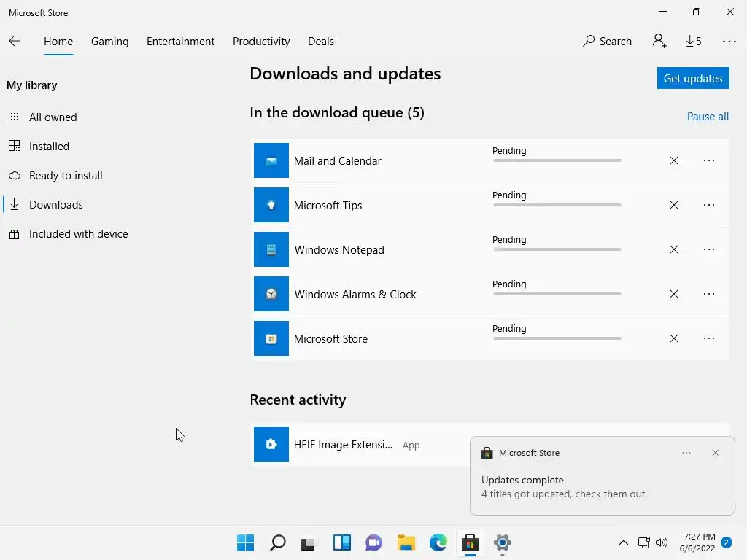Click the HEIF Image Extension icon

point(271,444)
